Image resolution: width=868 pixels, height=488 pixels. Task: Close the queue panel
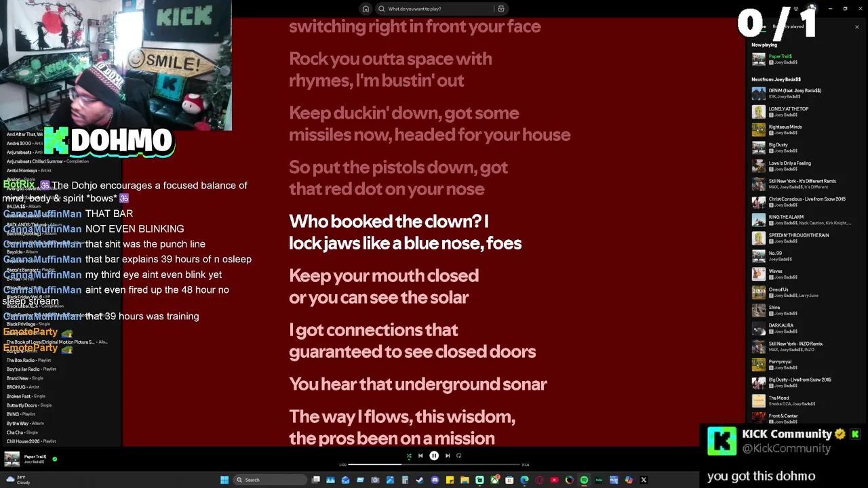(x=856, y=27)
